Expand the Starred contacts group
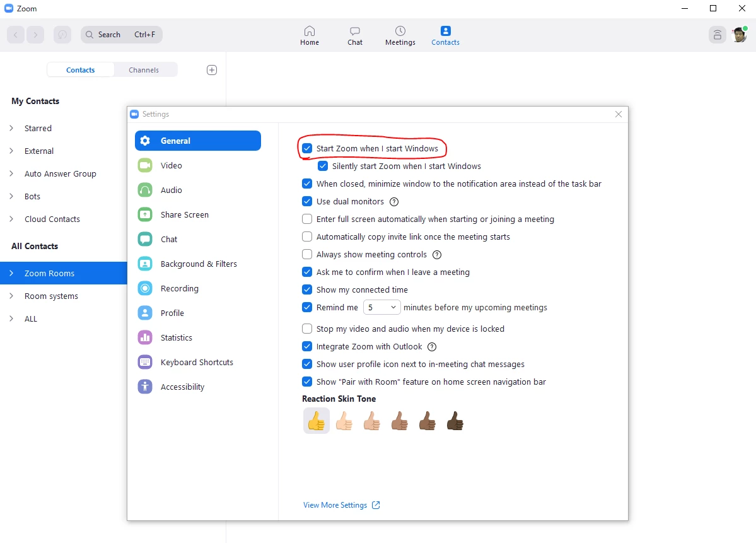Screen dimensions: 756x543 click(11, 128)
